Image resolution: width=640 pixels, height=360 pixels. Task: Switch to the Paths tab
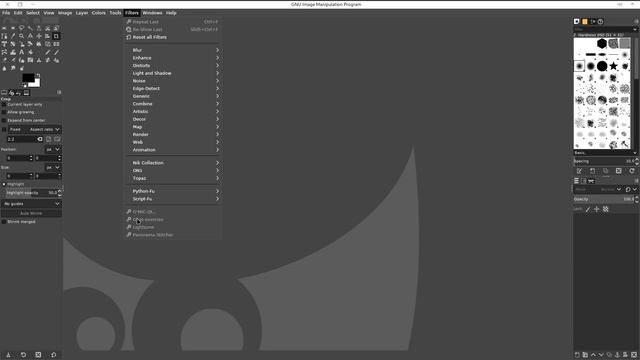[591, 181]
